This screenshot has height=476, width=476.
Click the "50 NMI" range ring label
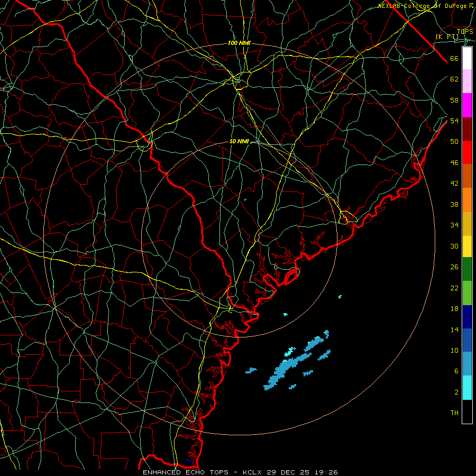click(x=239, y=141)
